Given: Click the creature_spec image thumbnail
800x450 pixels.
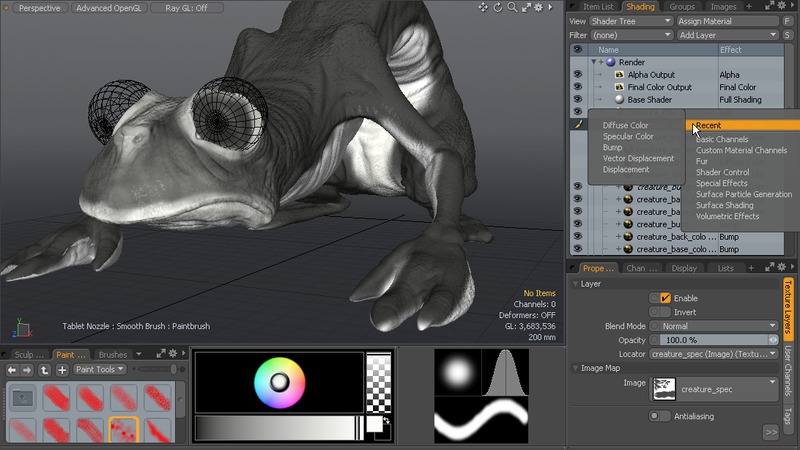Looking at the screenshot, I should click(663, 389).
